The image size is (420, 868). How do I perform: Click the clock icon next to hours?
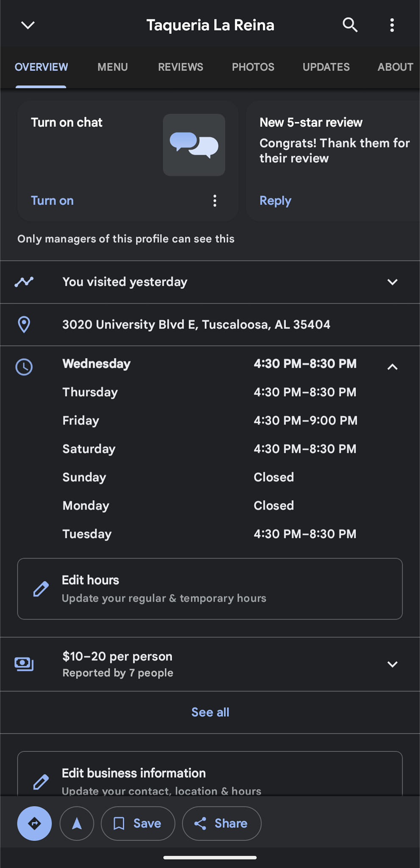coord(24,367)
